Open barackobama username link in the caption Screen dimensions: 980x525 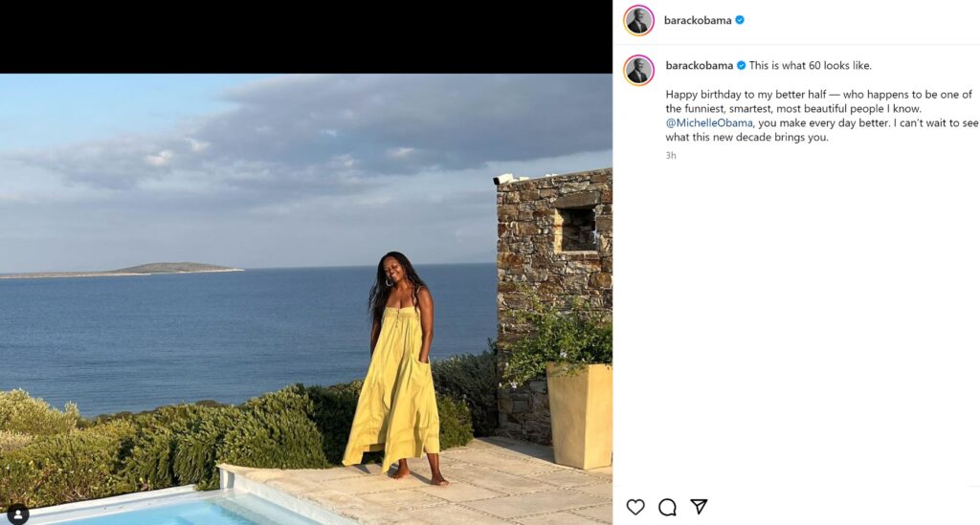(699, 66)
